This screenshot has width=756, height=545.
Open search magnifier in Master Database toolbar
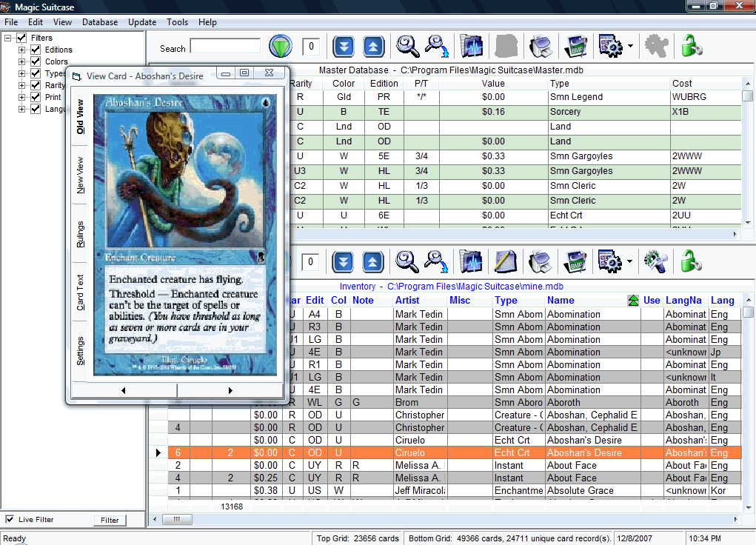pyautogui.click(x=407, y=47)
